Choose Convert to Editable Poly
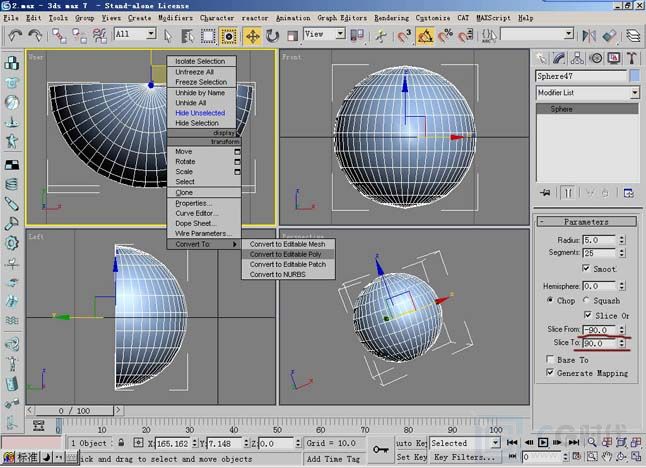Image resolution: width=646 pixels, height=468 pixels. (288, 254)
